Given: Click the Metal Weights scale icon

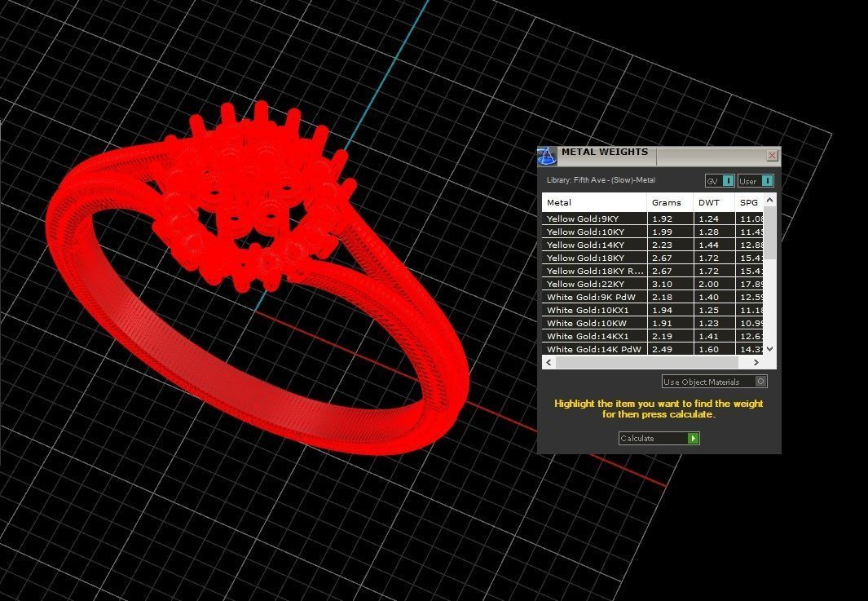Looking at the screenshot, I should pyautogui.click(x=547, y=157).
